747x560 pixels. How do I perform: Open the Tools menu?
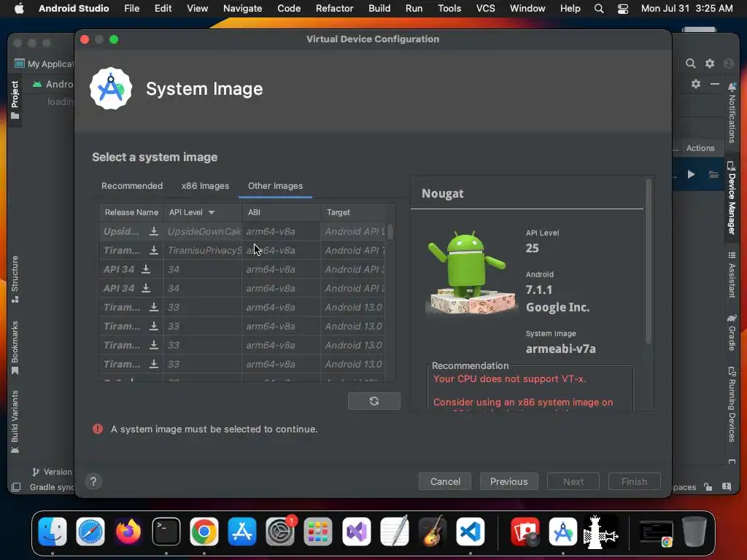click(449, 9)
